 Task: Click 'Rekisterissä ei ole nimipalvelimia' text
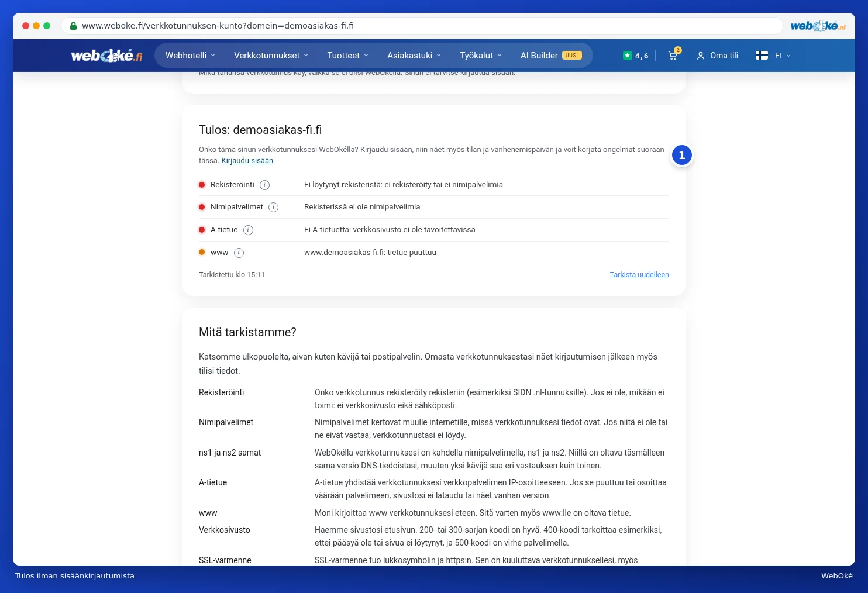point(362,207)
